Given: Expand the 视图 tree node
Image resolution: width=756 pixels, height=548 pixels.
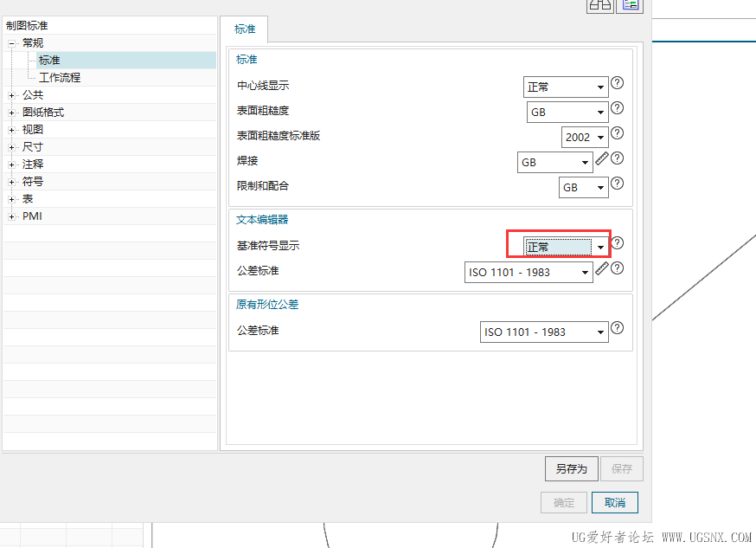Looking at the screenshot, I should pos(11,130).
